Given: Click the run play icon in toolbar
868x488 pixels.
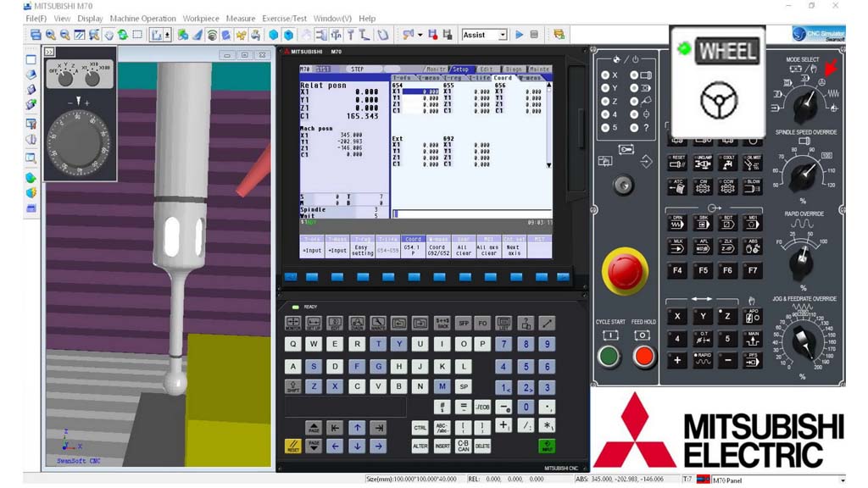Looking at the screenshot, I should (520, 35).
